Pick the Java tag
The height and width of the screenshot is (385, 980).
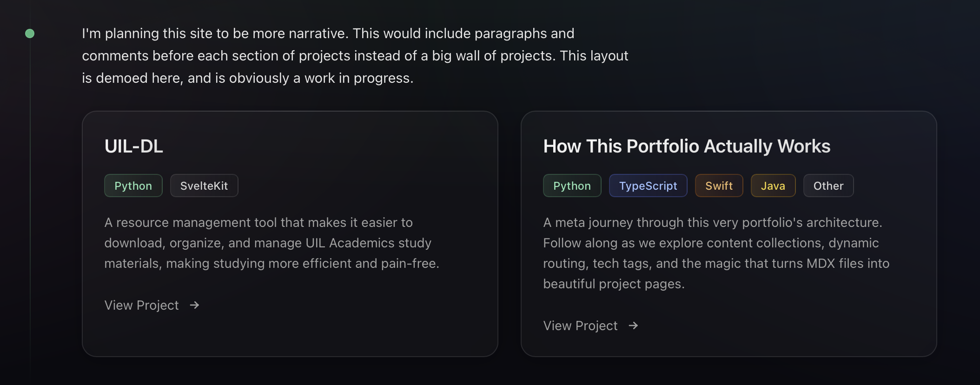coord(773,186)
